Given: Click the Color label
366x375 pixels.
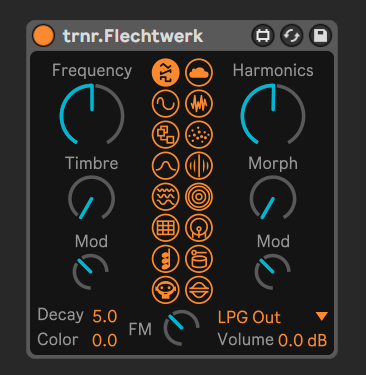Looking at the screenshot, I should point(58,340).
